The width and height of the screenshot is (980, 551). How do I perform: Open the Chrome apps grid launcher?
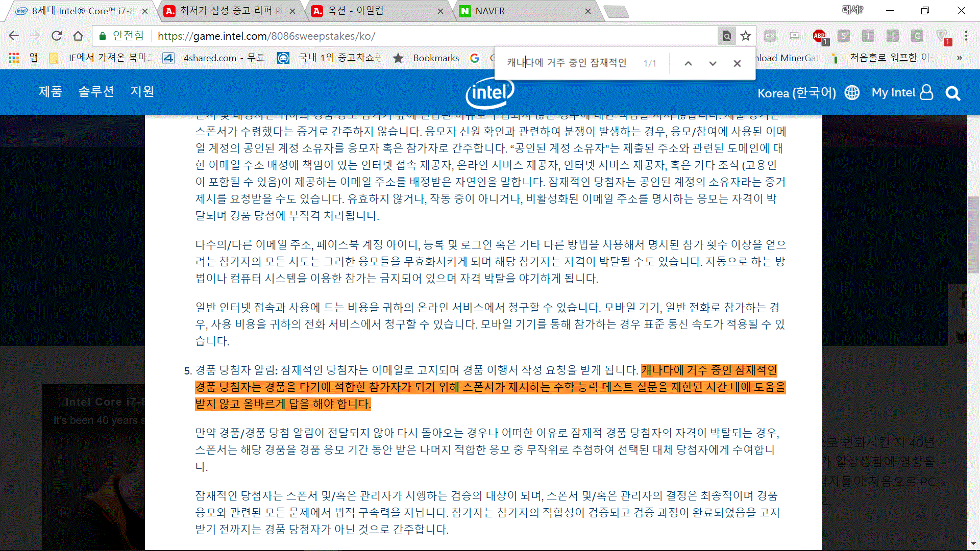[13, 58]
